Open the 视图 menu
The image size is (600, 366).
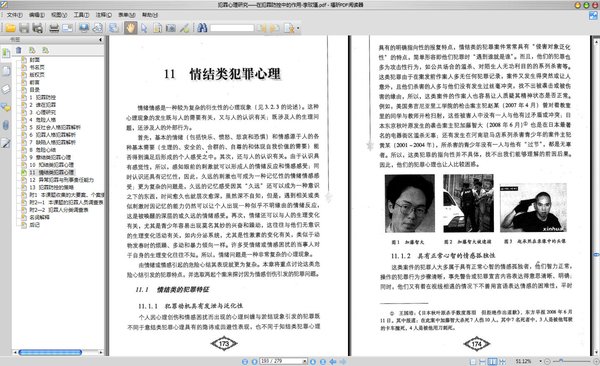point(59,15)
